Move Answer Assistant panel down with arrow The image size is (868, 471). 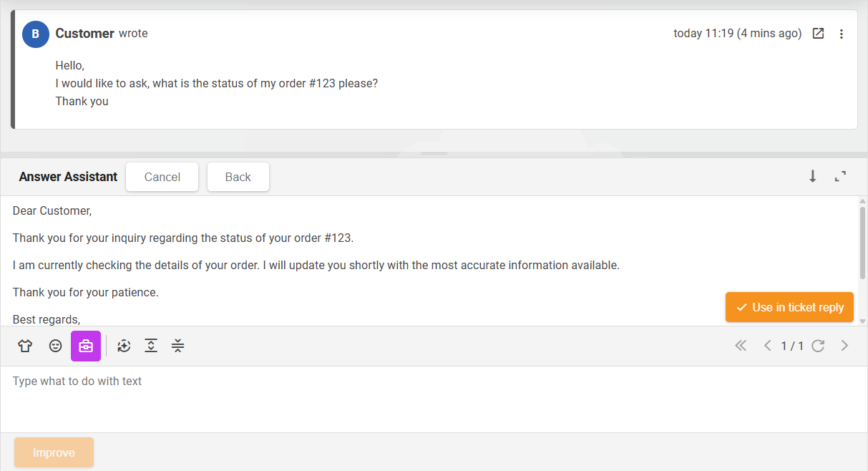point(813,177)
